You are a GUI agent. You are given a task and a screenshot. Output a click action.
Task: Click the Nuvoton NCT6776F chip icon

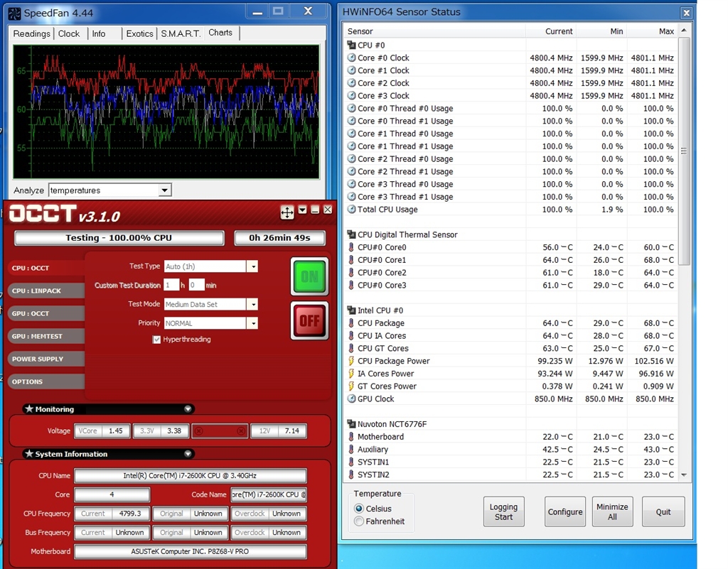(x=351, y=424)
